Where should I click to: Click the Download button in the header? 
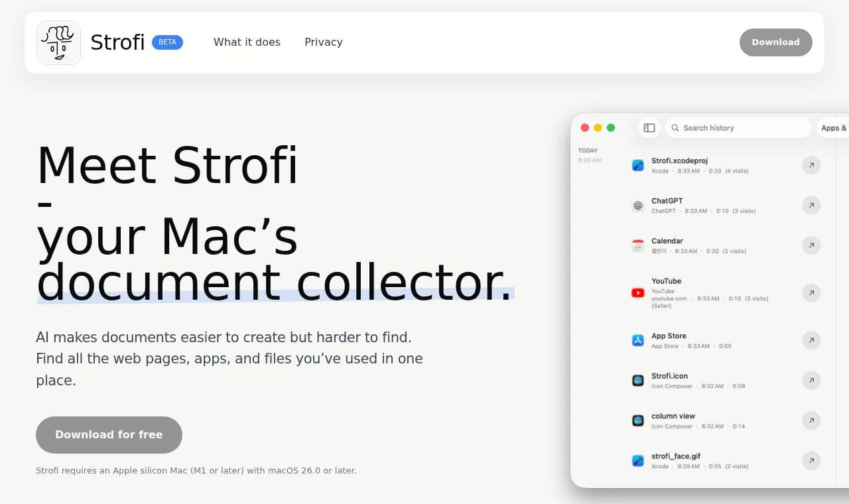776,42
